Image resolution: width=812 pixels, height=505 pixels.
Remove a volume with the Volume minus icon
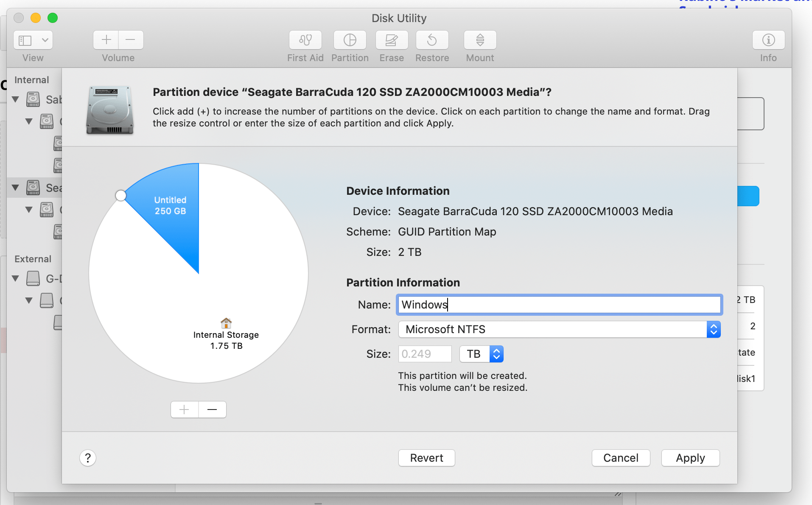tap(131, 39)
